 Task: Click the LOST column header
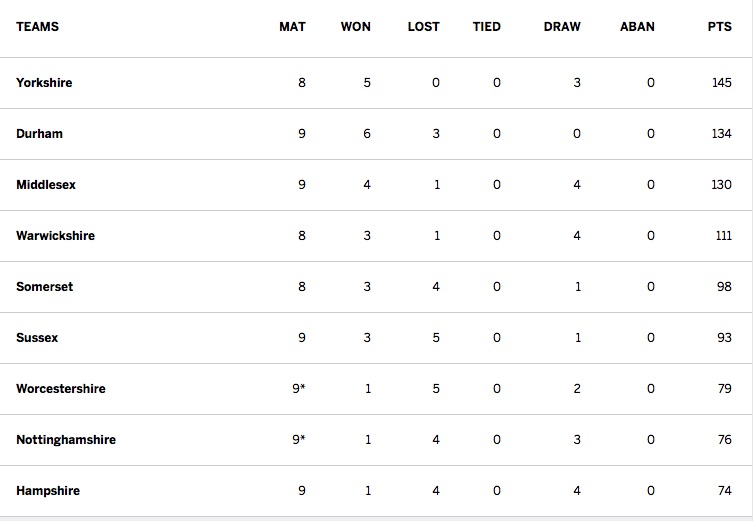[x=423, y=27]
